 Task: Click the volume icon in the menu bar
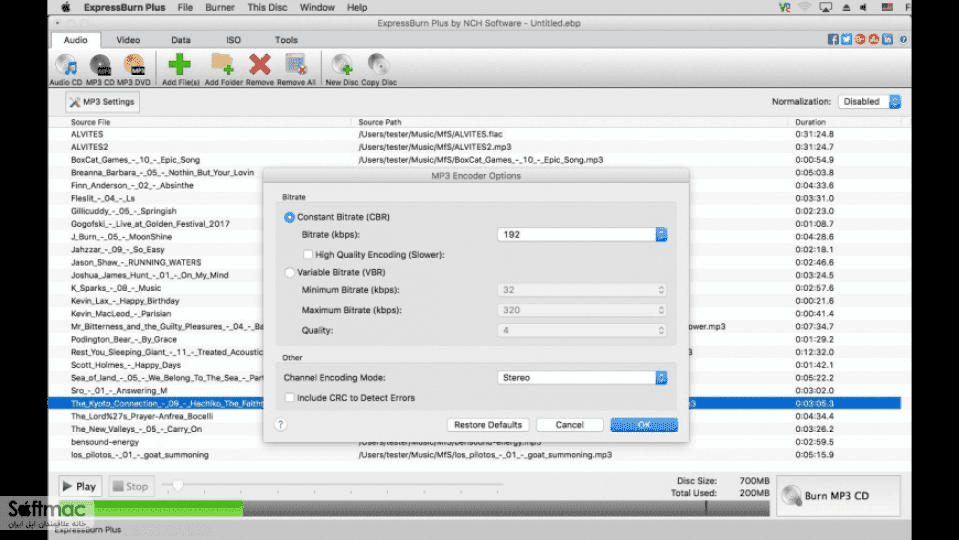864,7
